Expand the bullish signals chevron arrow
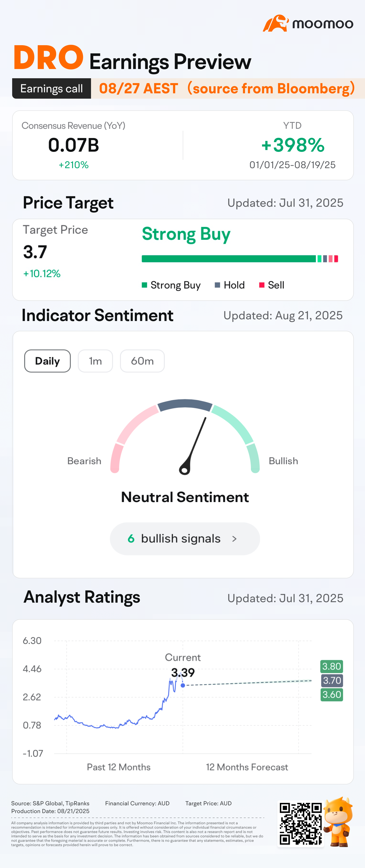The height and width of the screenshot is (868, 365). click(x=234, y=539)
